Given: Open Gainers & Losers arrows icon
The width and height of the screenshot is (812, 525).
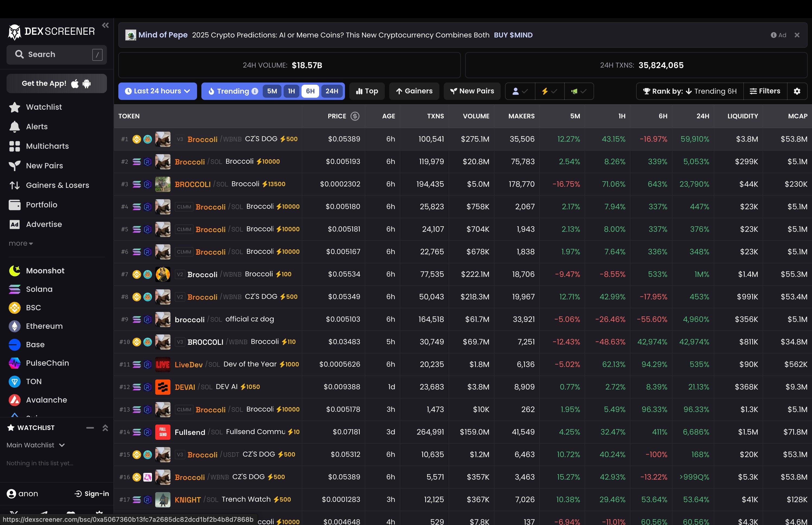Looking at the screenshot, I should tap(14, 185).
